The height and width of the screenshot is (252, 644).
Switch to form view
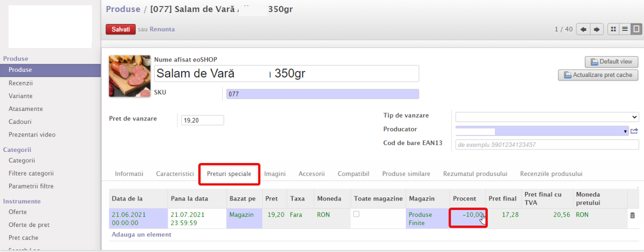(x=635, y=29)
